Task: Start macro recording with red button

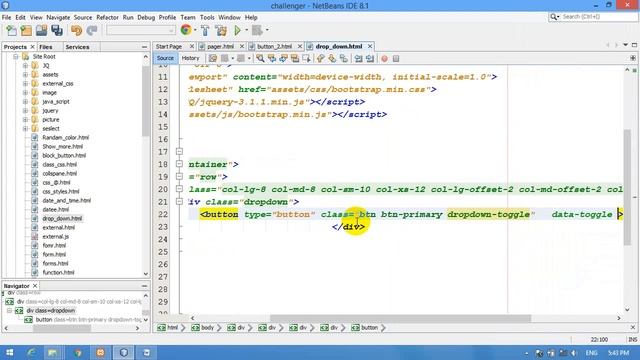Action: pos(384,59)
